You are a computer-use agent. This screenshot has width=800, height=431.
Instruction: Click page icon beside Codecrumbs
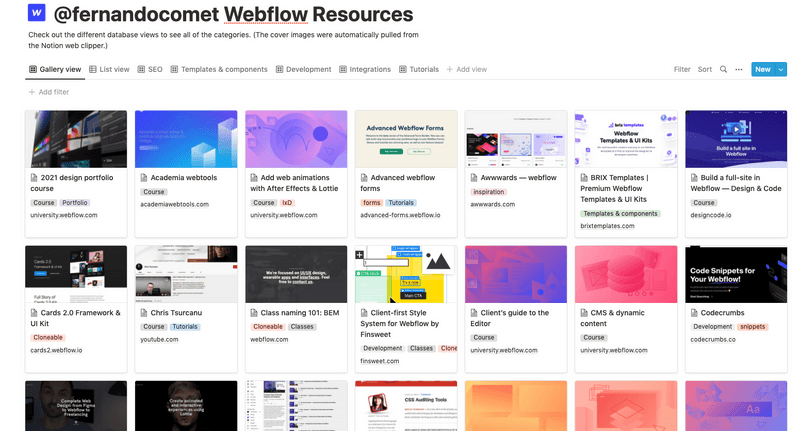point(694,313)
